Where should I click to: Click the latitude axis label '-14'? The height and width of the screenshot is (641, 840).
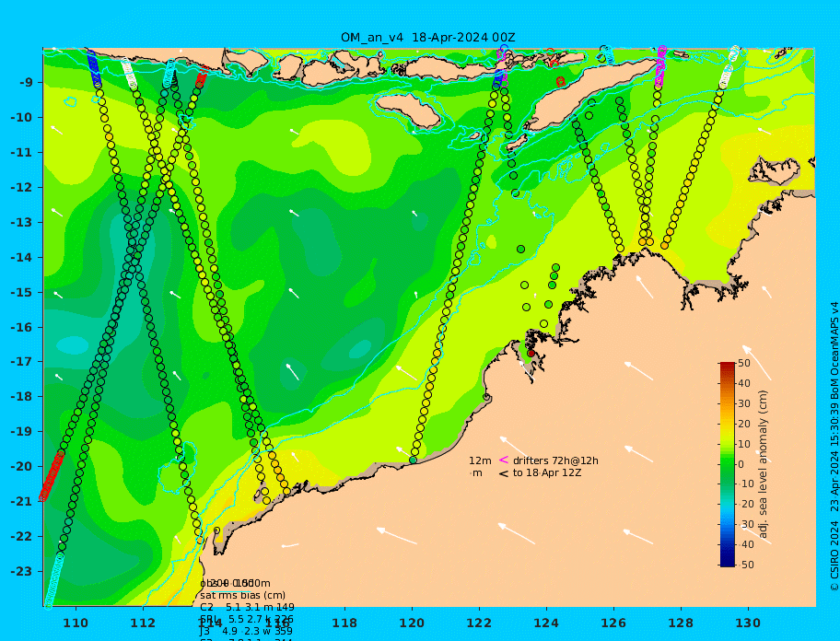pos(22,257)
